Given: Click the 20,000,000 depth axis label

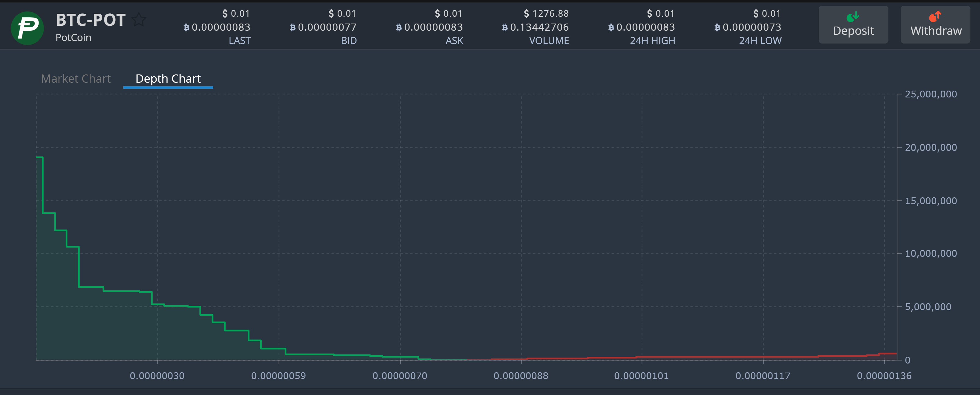Looking at the screenshot, I should [x=931, y=148].
